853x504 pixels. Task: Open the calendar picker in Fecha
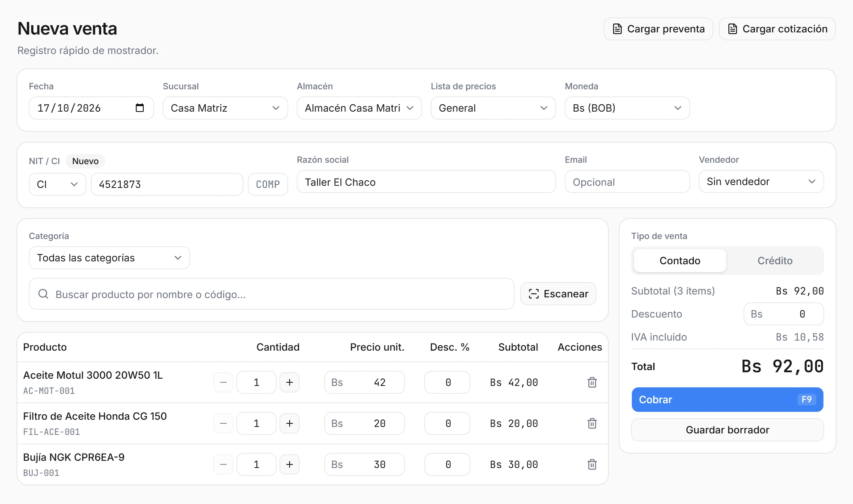140,108
